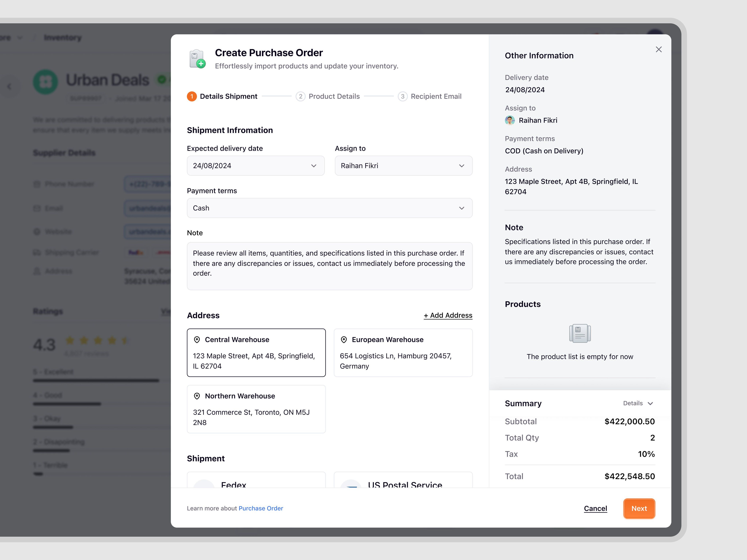Image resolution: width=747 pixels, height=560 pixels.
Task: Select the Northern Warehouse address card
Action: 256,409
